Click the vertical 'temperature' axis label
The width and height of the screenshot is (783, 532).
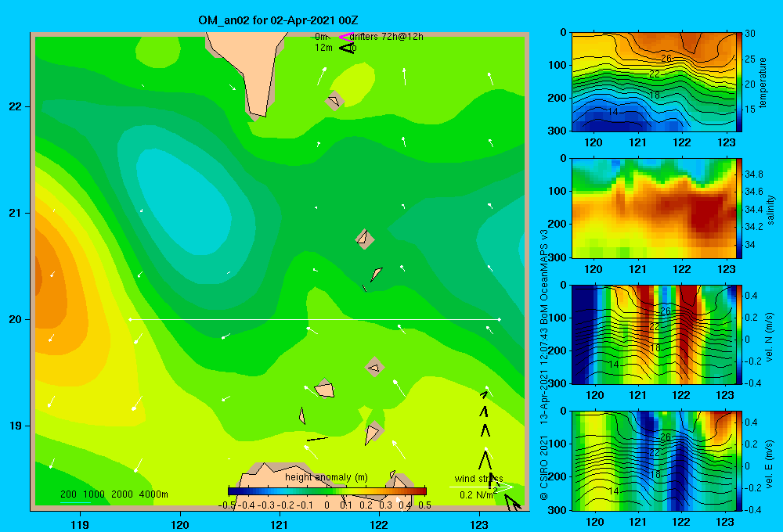[763, 82]
